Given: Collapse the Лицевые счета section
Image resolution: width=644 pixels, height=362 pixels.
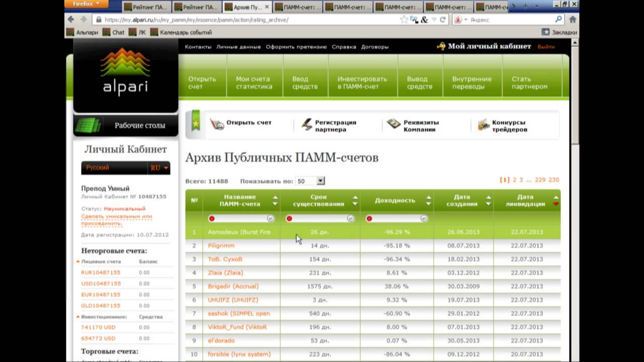Looking at the screenshot, I should 78,261.
